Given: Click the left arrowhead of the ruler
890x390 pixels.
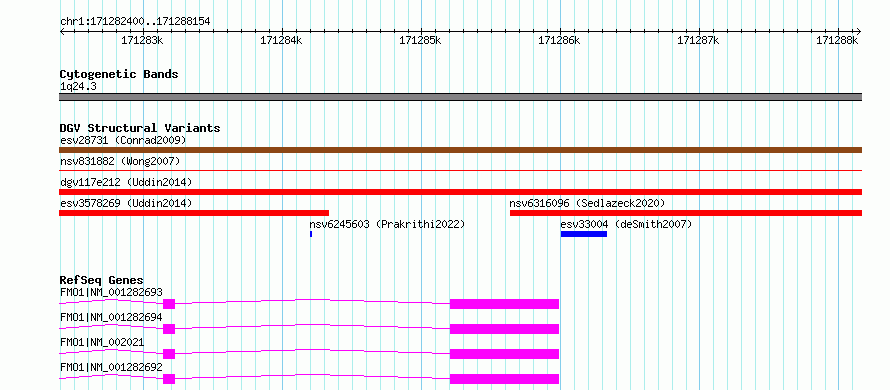Looking at the screenshot, I should tap(62, 31).
